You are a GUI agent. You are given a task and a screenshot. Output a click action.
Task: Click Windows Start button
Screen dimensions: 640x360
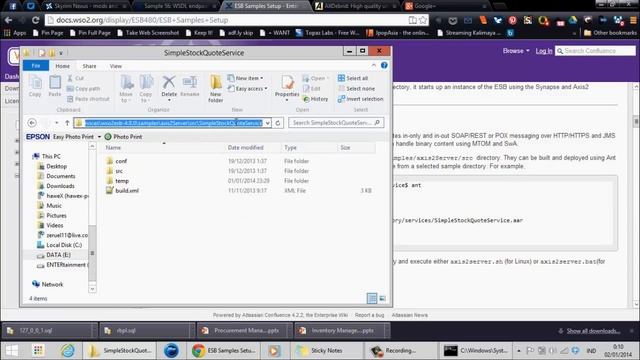point(12,351)
